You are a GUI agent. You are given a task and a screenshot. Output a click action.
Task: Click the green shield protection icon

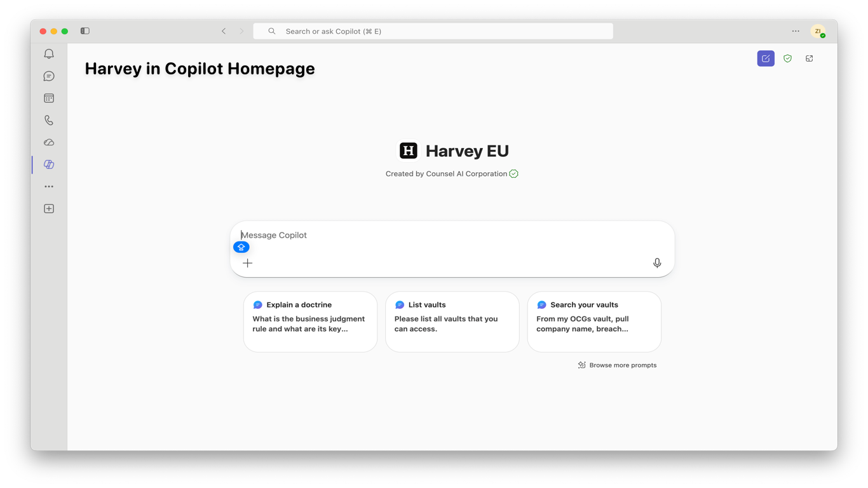pyautogui.click(x=787, y=58)
